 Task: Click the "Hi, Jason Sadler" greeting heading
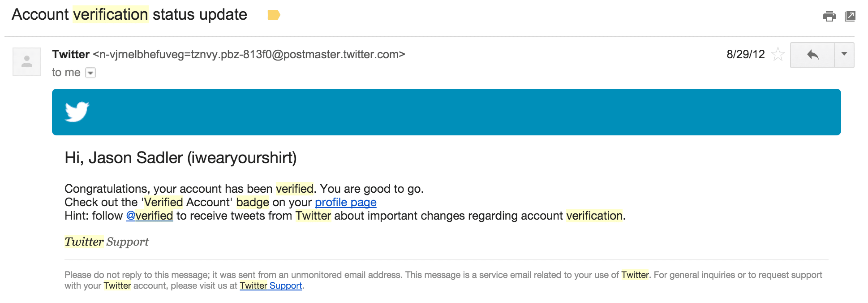180,158
